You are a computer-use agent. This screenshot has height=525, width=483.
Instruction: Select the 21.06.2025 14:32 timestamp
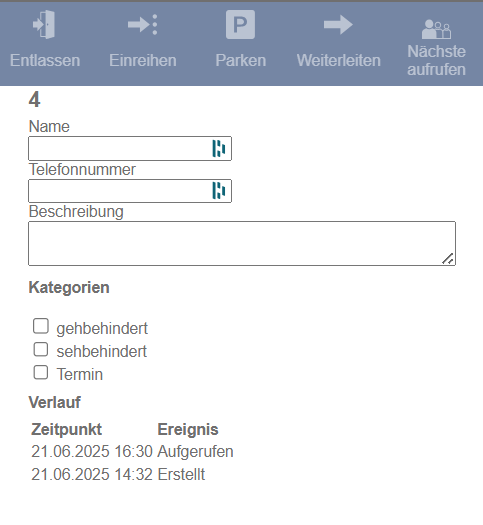[x=92, y=474]
